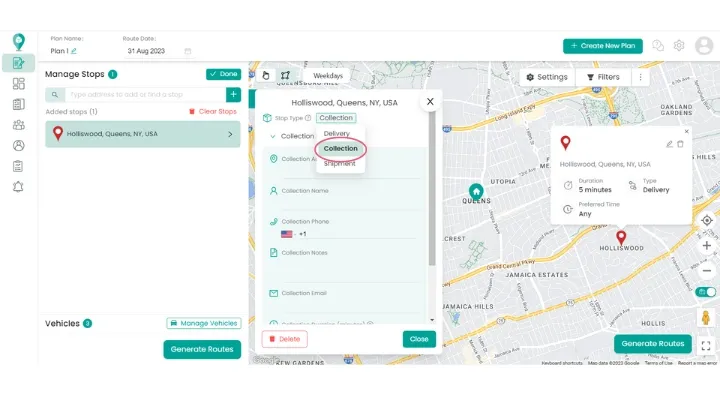Toggle the green map layer switch
The image size is (720, 405).
click(706, 292)
